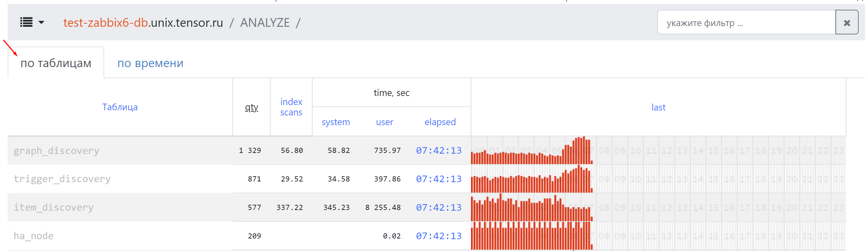The height and width of the screenshot is (251, 868).
Task: Sort by elapsed time column
Action: (x=440, y=122)
